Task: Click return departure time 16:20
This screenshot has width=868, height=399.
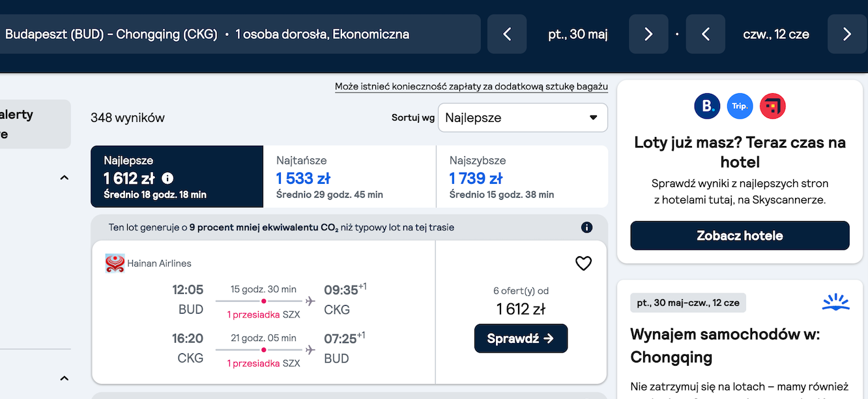Action: point(188,338)
